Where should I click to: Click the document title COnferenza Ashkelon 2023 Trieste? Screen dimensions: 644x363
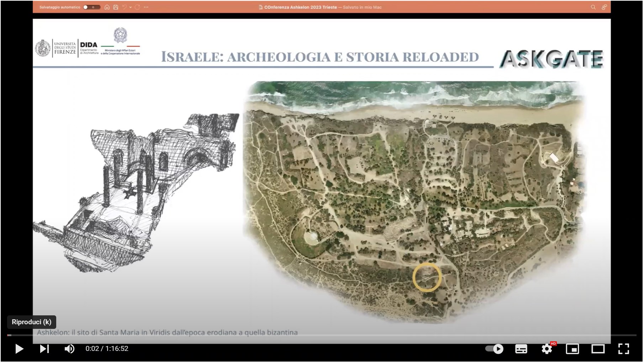(300, 7)
